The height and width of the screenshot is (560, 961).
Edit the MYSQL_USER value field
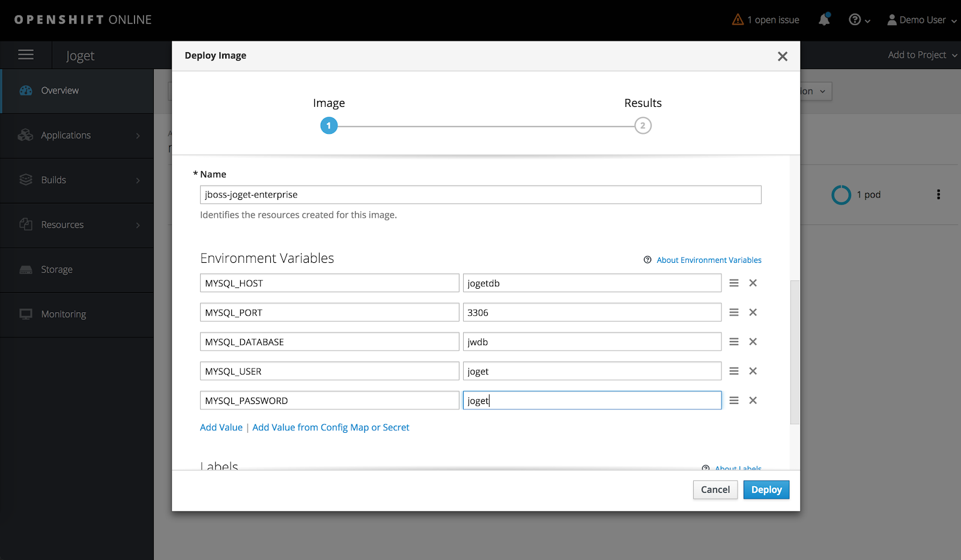point(592,372)
